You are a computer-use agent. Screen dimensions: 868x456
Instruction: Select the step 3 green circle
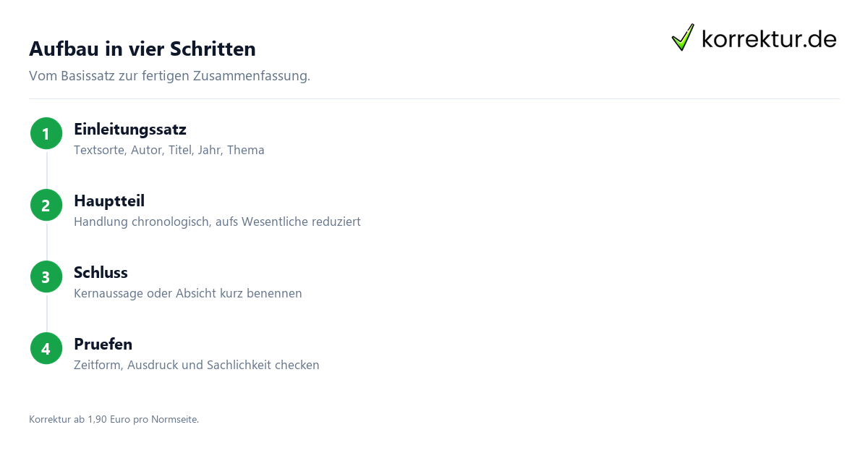coord(46,276)
